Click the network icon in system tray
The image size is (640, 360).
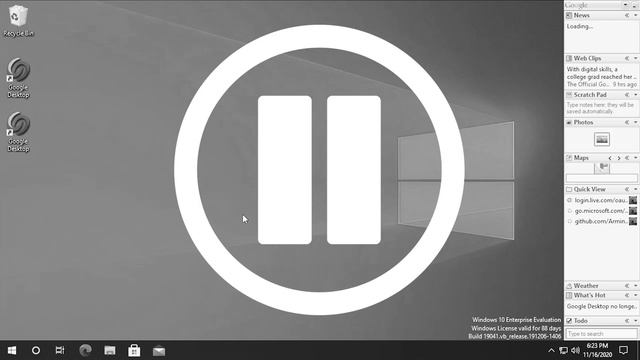tap(563, 350)
